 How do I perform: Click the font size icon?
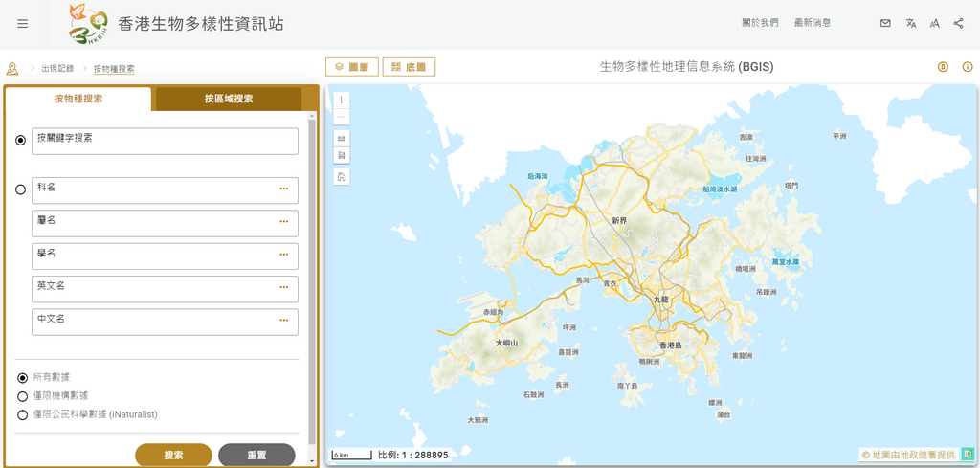coord(934,24)
